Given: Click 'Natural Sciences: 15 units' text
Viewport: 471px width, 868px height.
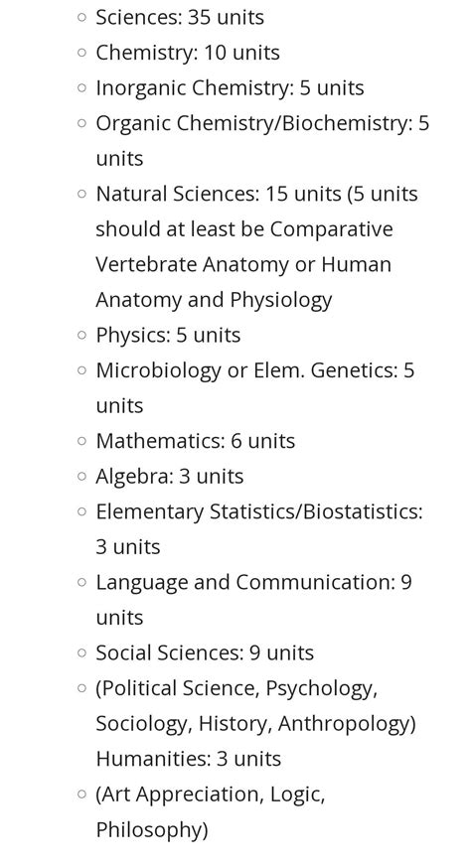Looking at the screenshot, I should 219,194.
